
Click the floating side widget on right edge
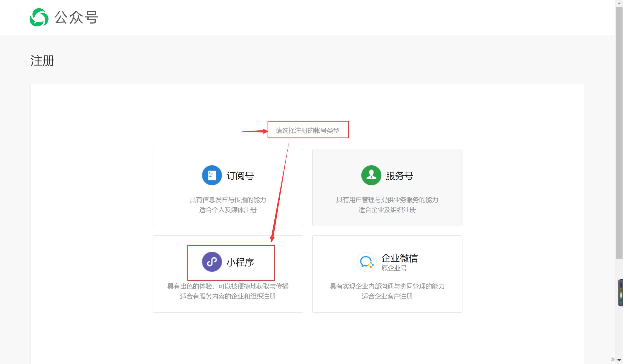[621, 293]
